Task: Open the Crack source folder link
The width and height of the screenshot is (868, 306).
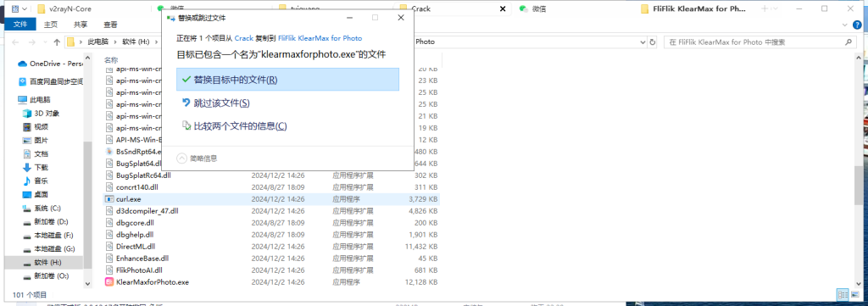Action: [244, 38]
